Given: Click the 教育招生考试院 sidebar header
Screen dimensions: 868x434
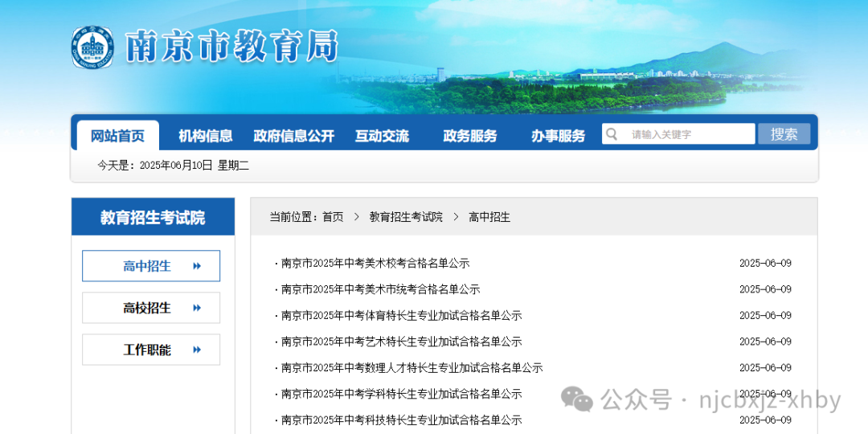Looking at the screenshot, I should [153, 217].
